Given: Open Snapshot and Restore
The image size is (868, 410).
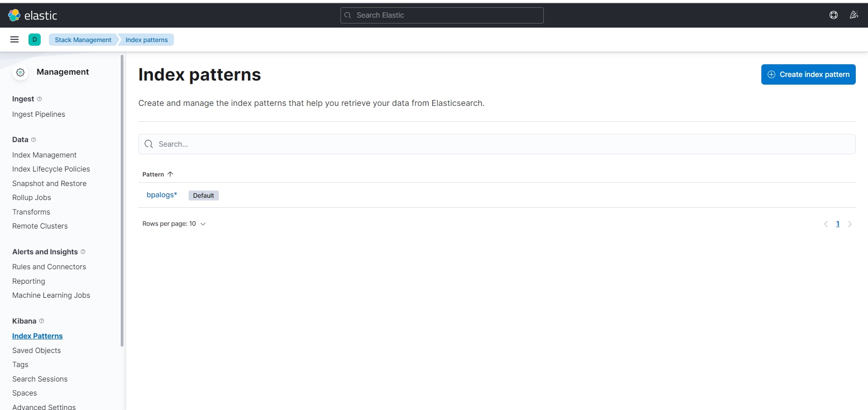Looking at the screenshot, I should click(49, 183).
